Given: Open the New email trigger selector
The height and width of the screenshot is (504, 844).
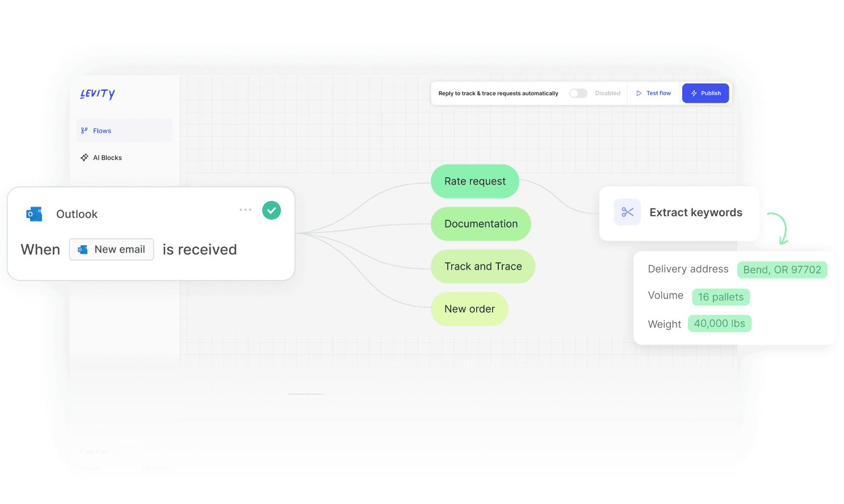Looking at the screenshot, I should click(111, 249).
